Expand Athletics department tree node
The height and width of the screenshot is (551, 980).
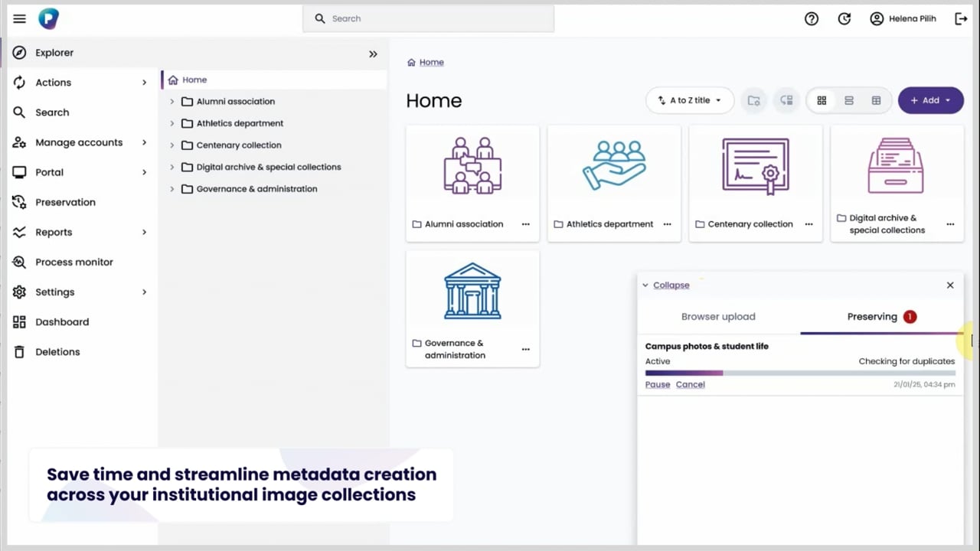pos(171,123)
